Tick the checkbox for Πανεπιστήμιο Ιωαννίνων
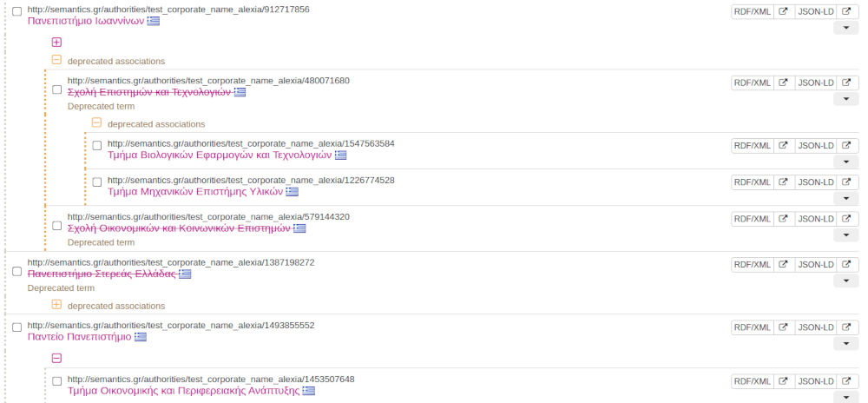This screenshot has height=403, width=868. 16,12
